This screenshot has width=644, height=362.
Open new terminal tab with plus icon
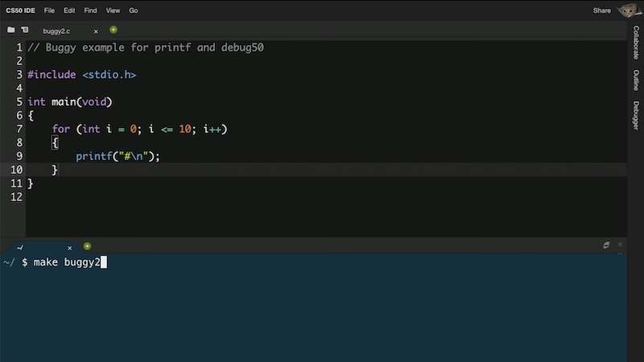pyautogui.click(x=87, y=246)
